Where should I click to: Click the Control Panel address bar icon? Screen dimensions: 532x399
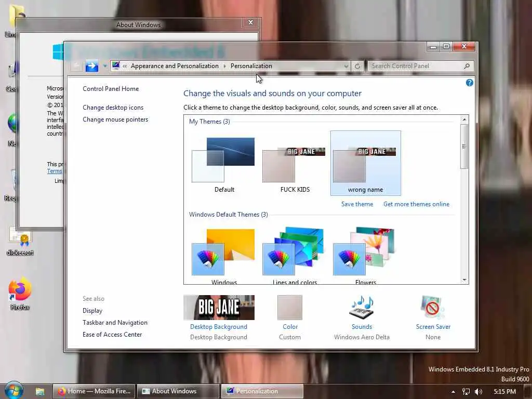coord(116,65)
